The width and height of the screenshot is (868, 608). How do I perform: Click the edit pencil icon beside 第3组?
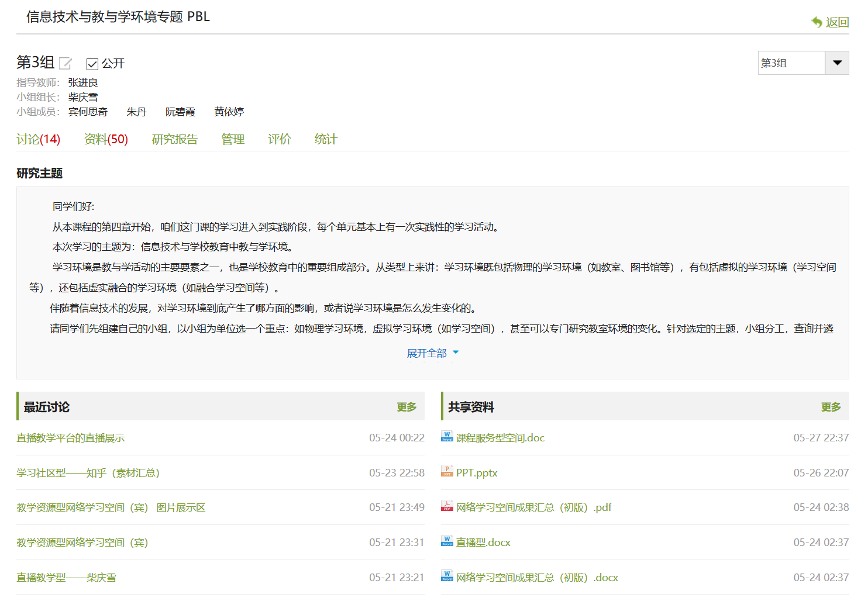pos(66,63)
